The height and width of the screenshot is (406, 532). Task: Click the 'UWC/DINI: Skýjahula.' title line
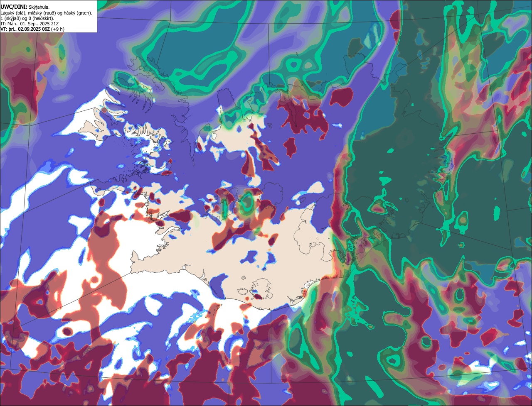click(x=25, y=7)
